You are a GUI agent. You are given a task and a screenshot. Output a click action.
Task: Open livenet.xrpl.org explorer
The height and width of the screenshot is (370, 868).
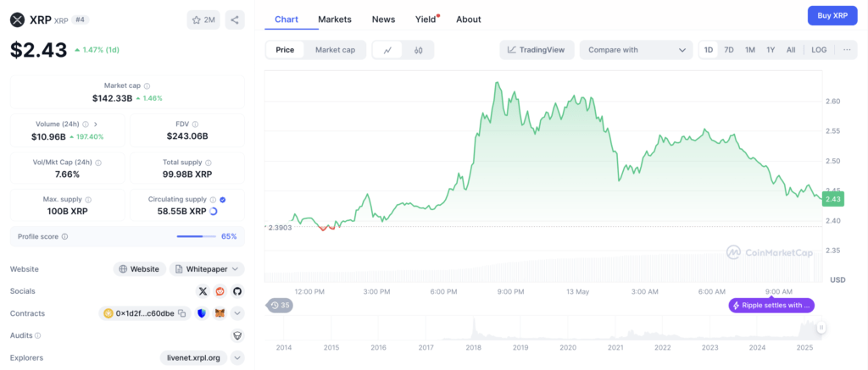(x=193, y=358)
